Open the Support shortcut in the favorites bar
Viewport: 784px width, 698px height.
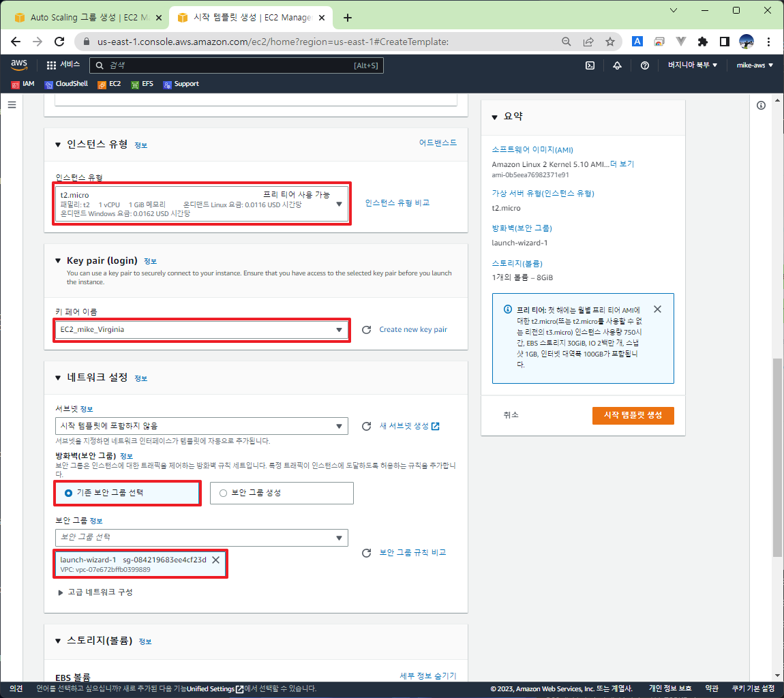181,84
